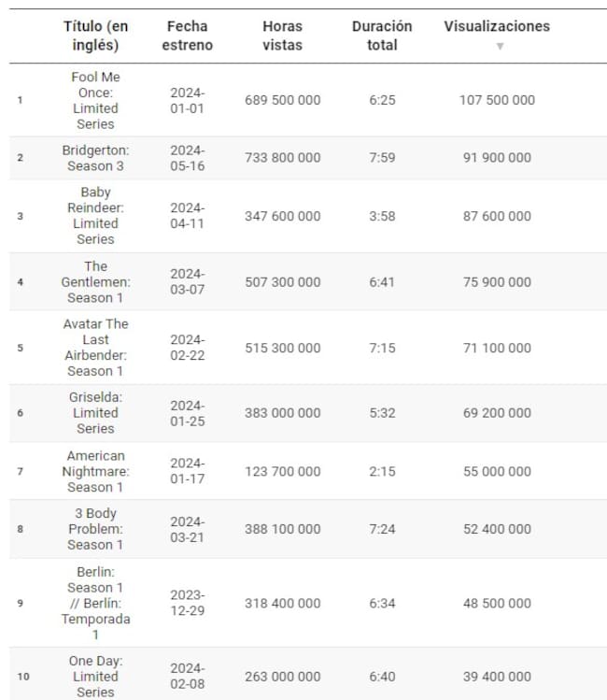Select the 2:15 total duration cell
Viewport: 607px width, 700px height.
coord(382,471)
